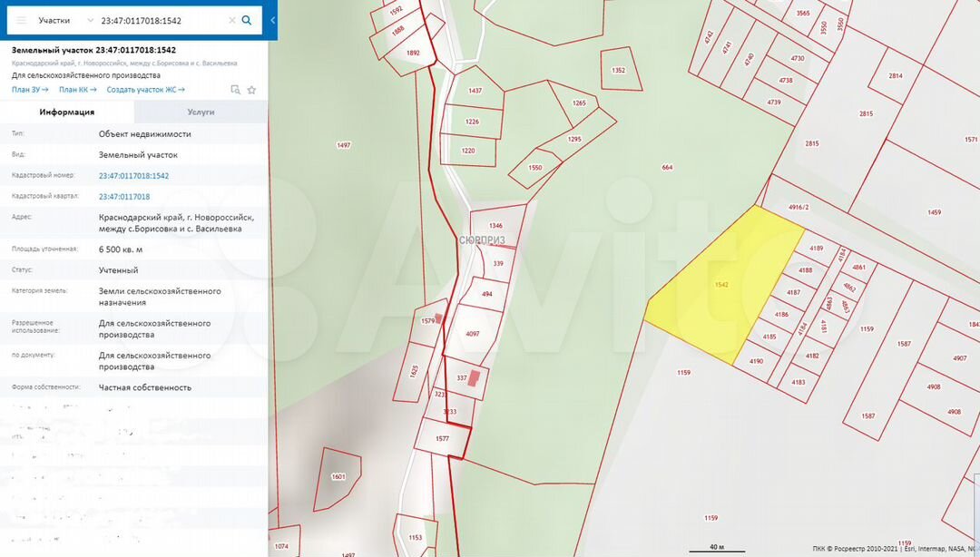Open cadastral quarter link 23:47:0117018
This screenshot has width=980, height=557.
click(x=124, y=196)
